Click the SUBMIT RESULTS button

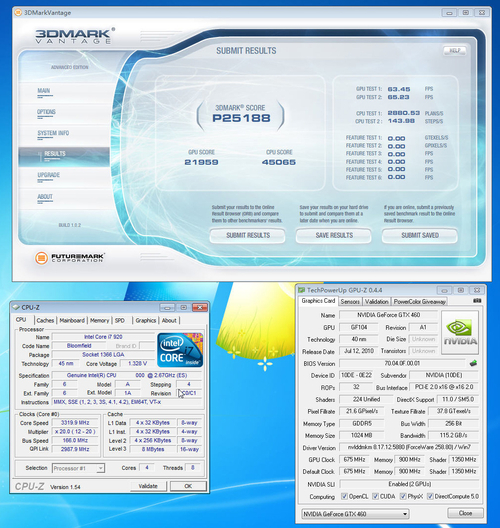tap(248, 235)
